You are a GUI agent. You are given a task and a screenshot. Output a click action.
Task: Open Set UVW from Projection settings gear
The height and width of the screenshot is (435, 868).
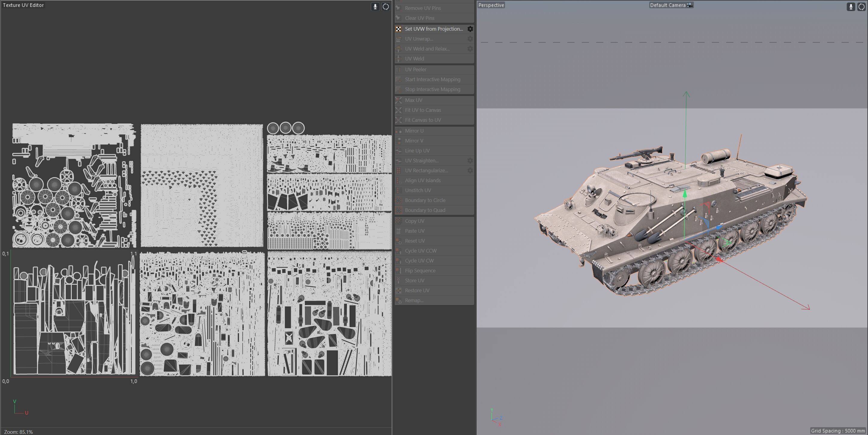tap(470, 29)
